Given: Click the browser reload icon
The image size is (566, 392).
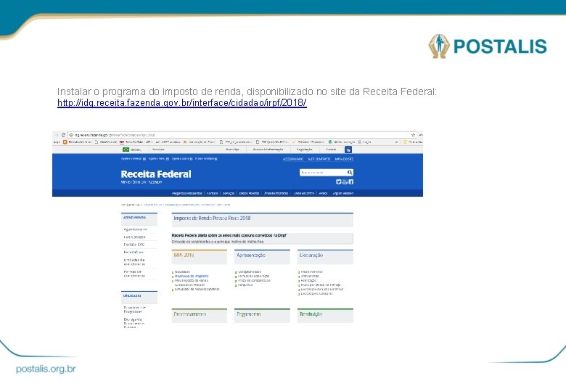Looking at the screenshot, I should (x=64, y=135).
